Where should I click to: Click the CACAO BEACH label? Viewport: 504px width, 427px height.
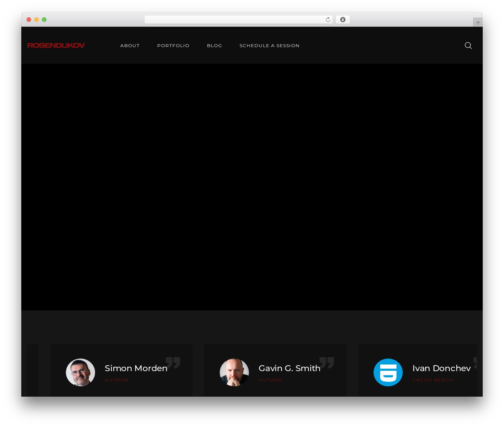coord(432,380)
